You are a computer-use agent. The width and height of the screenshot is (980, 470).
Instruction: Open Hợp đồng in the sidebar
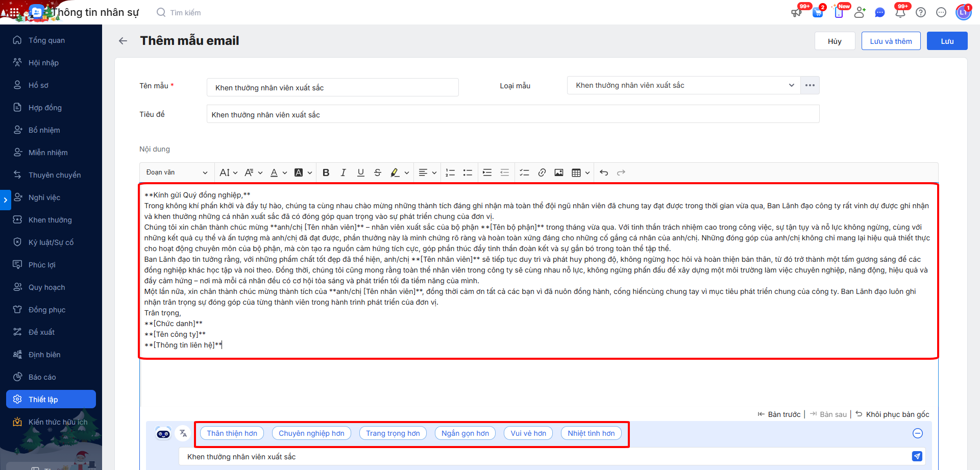tap(51, 108)
